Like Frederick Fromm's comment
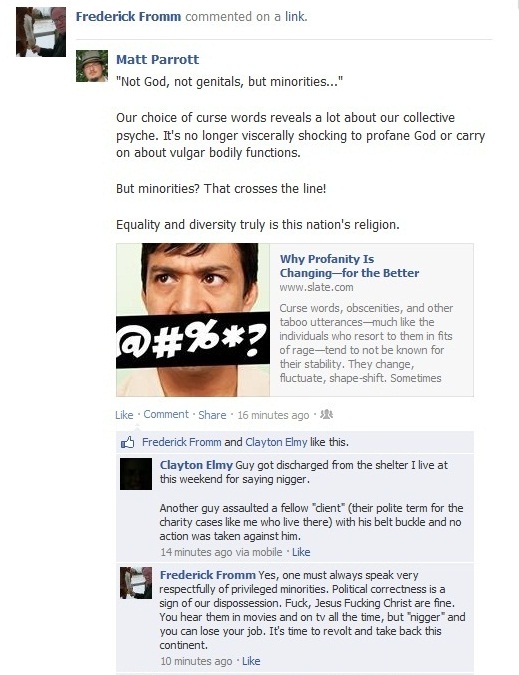 tap(251, 661)
